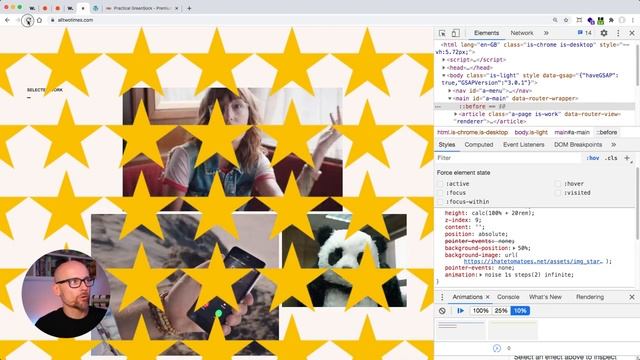Bookmark this page with the star icon
Screen dimensions: 640x360
pos(566,20)
